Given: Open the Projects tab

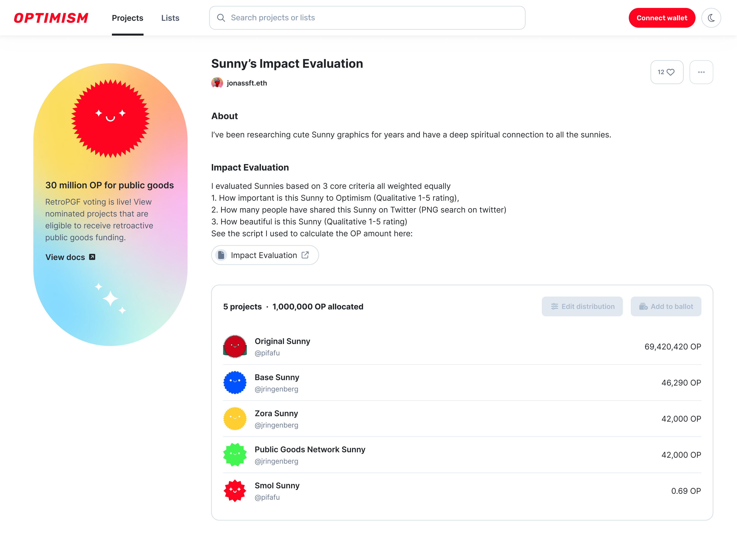Looking at the screenshot, I should pos(127,18).
